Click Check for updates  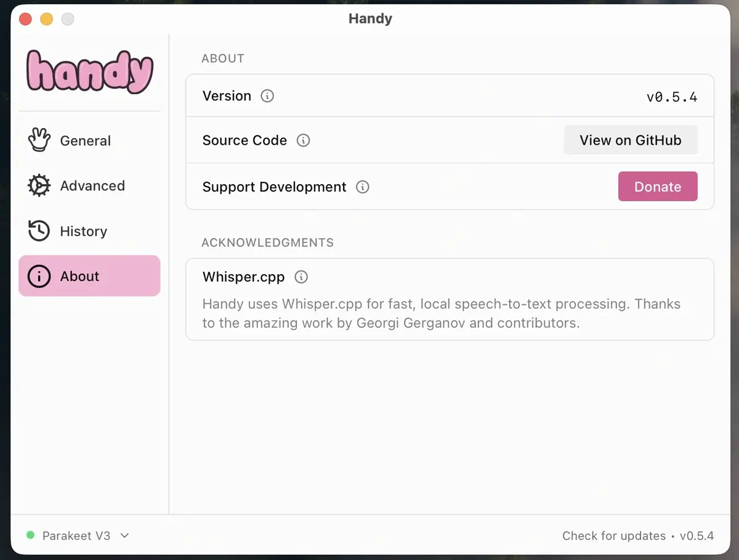(x=613, y=536)
